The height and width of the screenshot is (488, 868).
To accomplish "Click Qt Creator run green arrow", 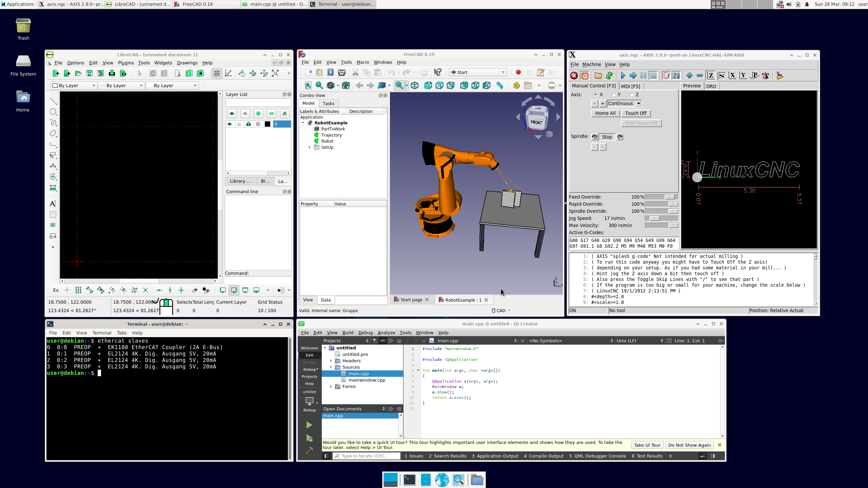I will [309, 425].
